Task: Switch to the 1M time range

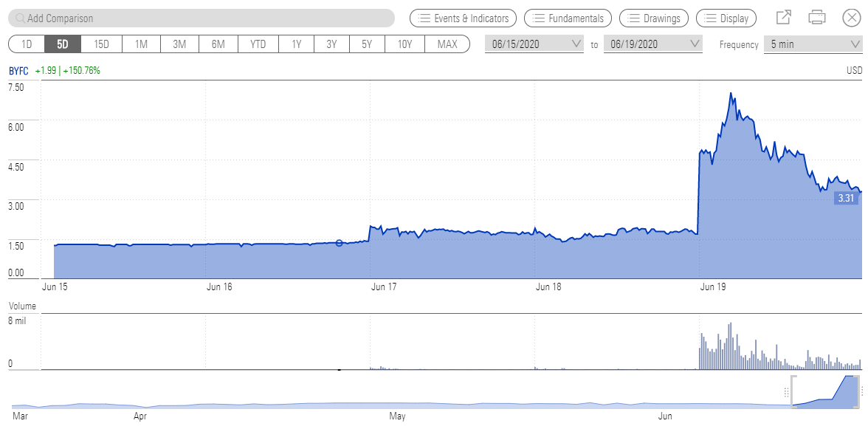Action: click(x=140, y=44)
